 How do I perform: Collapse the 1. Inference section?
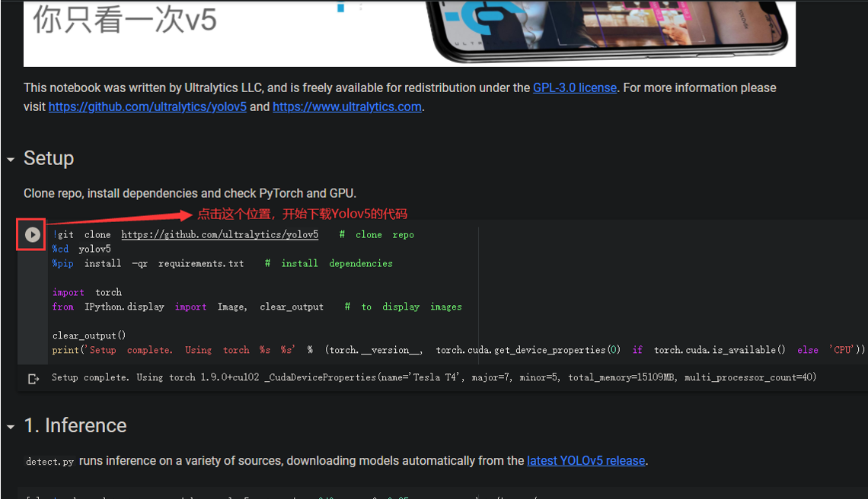click(11, 427)
